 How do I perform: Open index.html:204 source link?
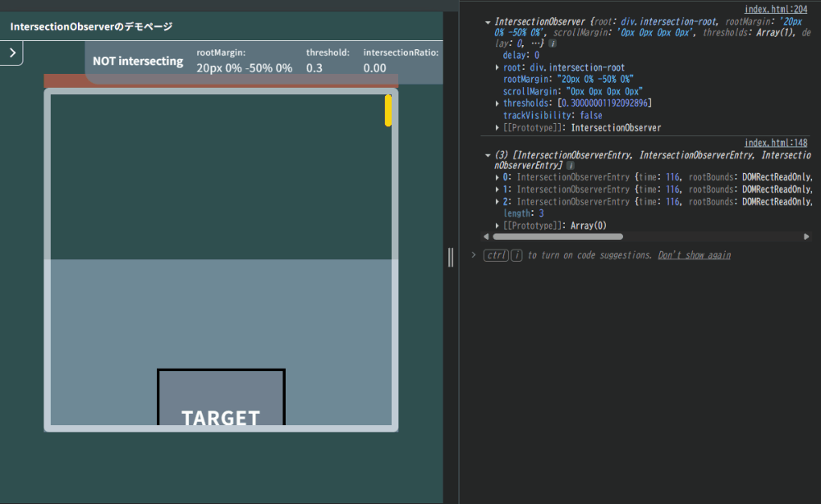[776, 9]
